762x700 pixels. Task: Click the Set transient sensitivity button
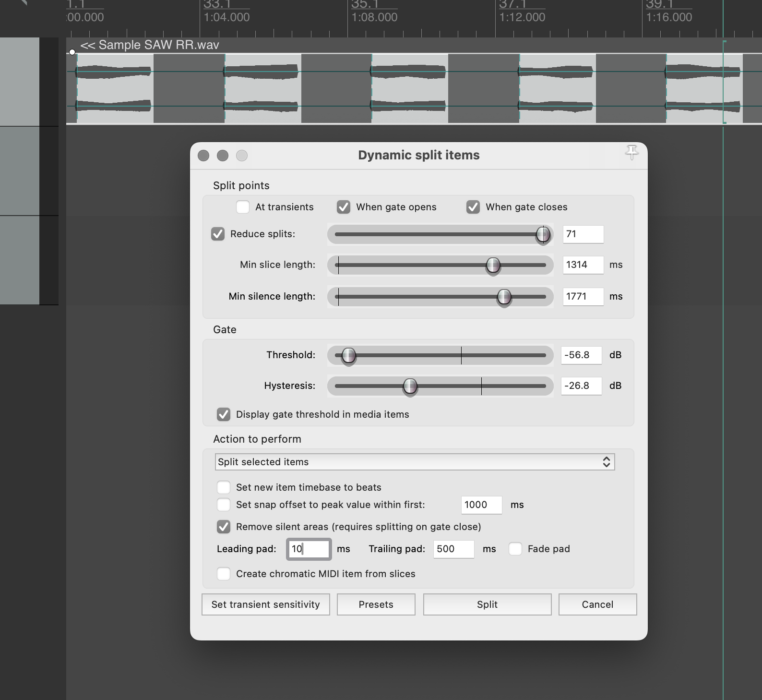(x=266, y=604)
